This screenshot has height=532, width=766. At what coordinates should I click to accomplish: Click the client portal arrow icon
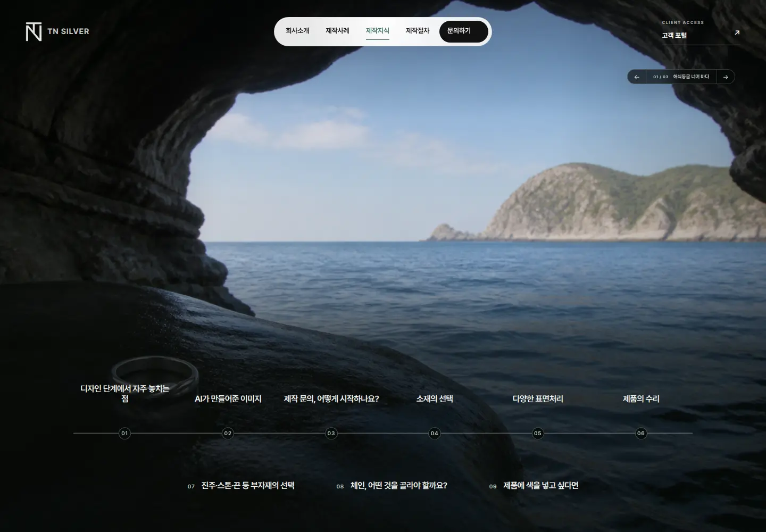pyautogui.click(x=737, y=33)
